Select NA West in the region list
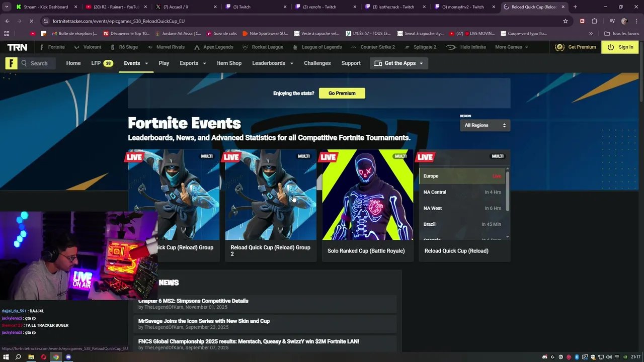The image size is (644, 362). click(x=462, y=208)
